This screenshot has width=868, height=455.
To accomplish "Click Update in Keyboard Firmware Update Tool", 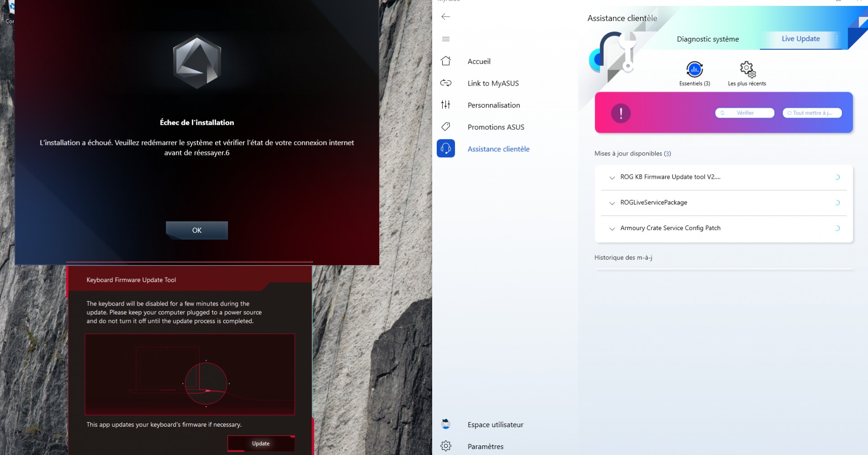I will [261, 444].
